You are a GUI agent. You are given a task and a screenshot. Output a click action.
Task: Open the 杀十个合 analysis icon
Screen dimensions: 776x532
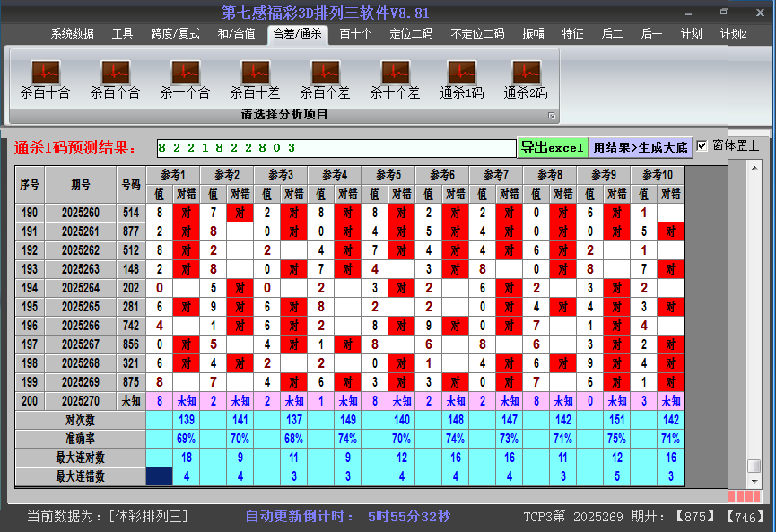(x=185, y=72)
